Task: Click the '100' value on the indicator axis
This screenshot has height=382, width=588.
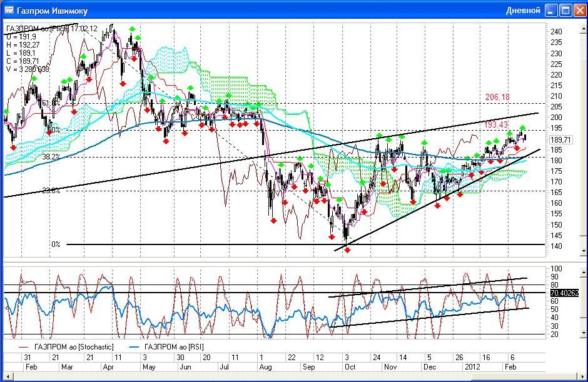Action: click(x=557, y=268)
